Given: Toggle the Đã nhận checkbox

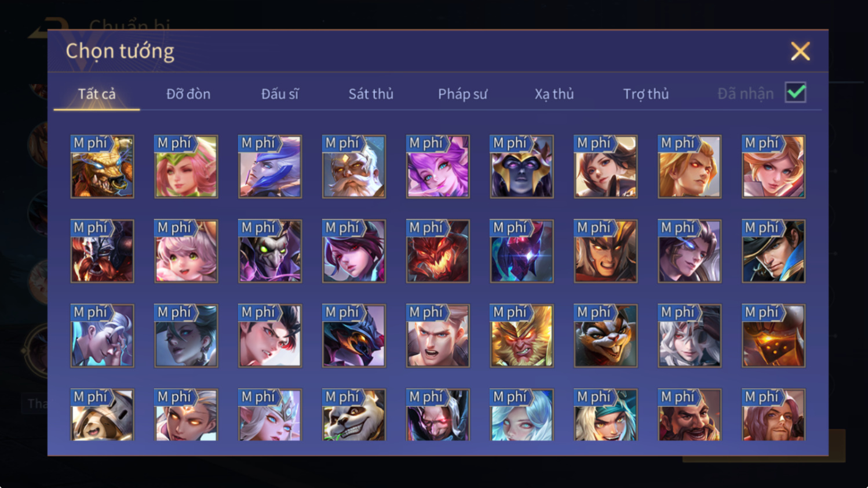Looking at the screenshot, I should pyautogui.click(x=796, y=93).
